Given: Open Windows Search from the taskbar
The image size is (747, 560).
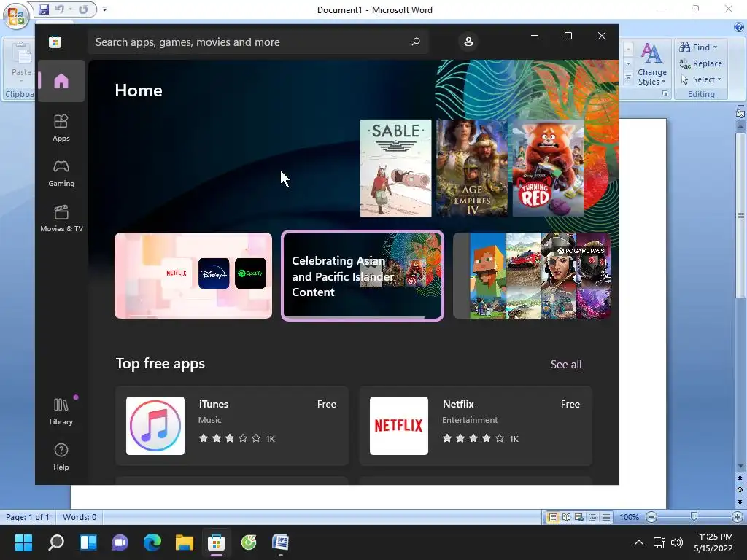Looking at the screenshot, I should (56, 542).
